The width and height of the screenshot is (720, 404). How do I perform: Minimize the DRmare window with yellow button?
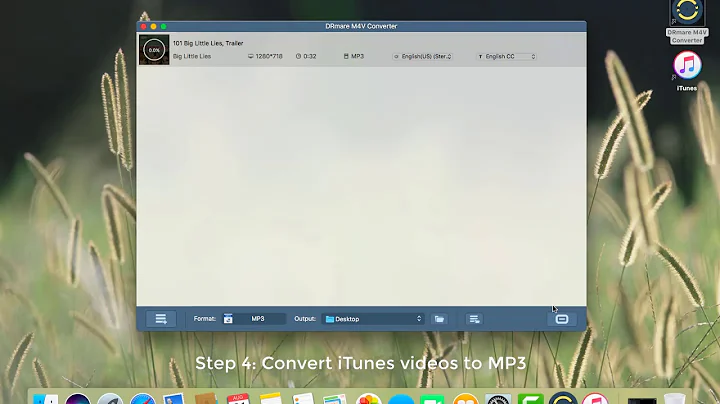coord(153,26)
